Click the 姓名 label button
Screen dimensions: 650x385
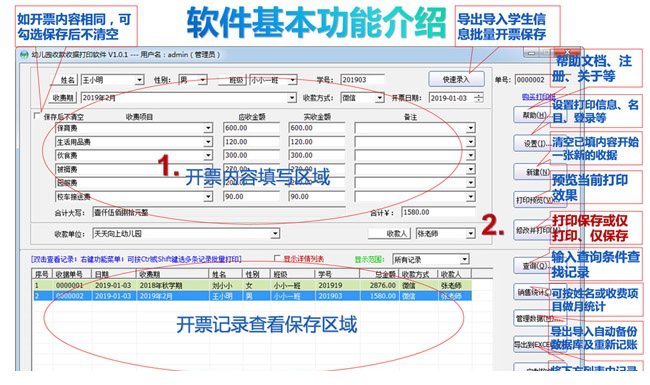[x=64, y=80]
